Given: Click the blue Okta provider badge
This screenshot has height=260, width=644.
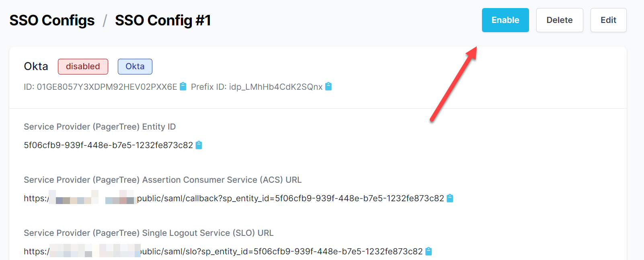Looking at the screenshot, I should pyautogui.click(x=135, y=66).
